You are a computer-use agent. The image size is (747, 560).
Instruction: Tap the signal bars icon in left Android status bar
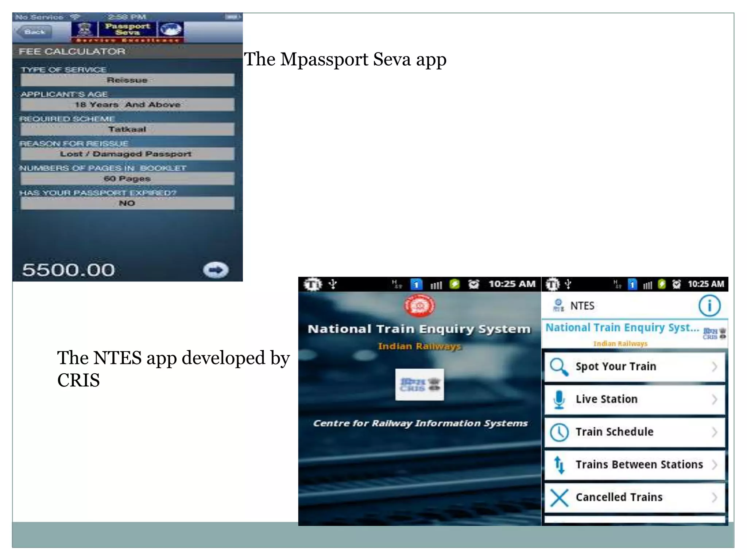tap(436, 285)
